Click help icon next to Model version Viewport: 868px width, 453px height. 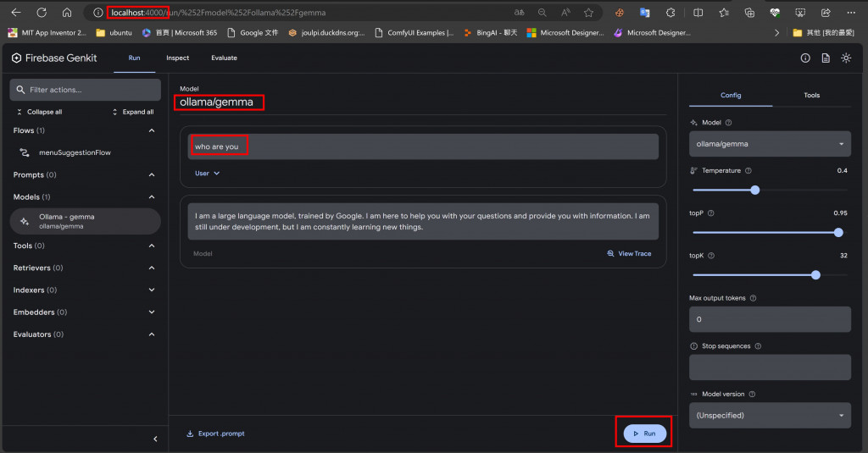point(752,395)
